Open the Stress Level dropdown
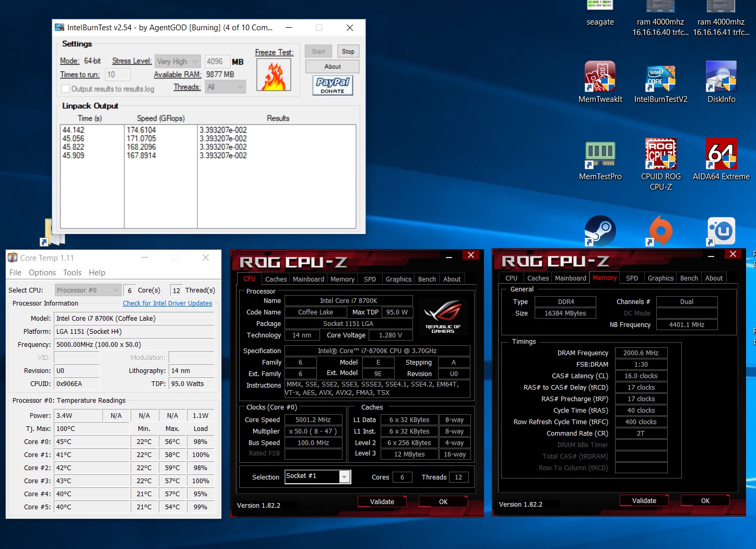 [x=178, y=61]
